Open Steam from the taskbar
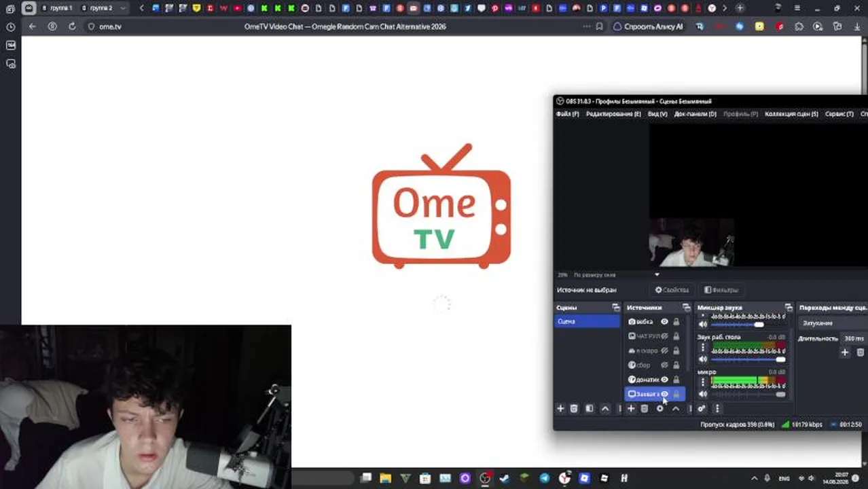This screenshot has width=868, height=489. coord(505,478)
